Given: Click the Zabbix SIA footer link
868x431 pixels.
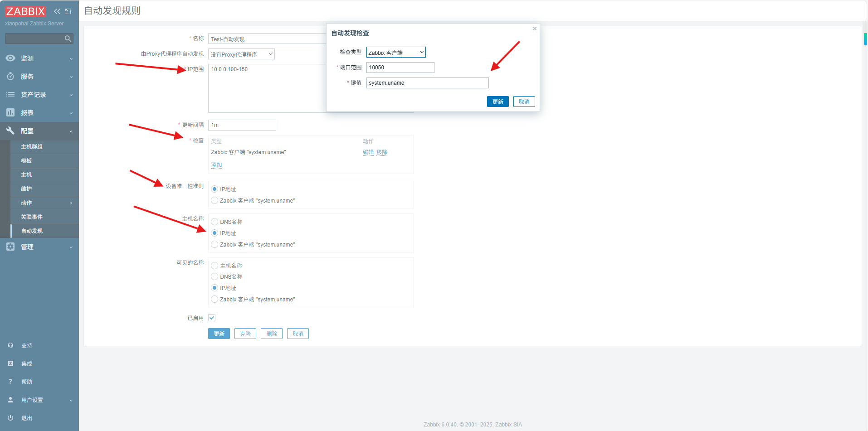Looking at the screenshot, I should click(508, 425).
